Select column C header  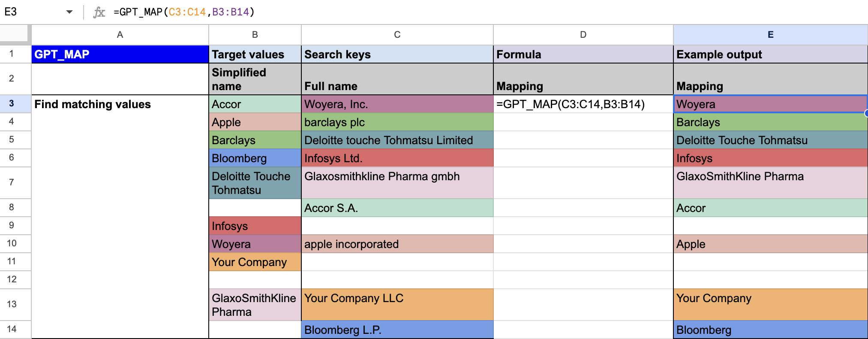click(x=397, y=35)
